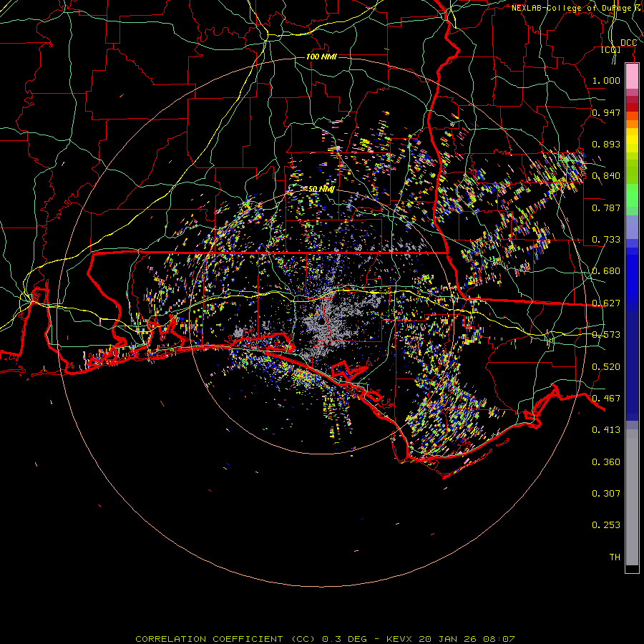The width and height of the screenshot is (644, 644).
Task: Click the TH threshold legend label
Action: point(615,557)
